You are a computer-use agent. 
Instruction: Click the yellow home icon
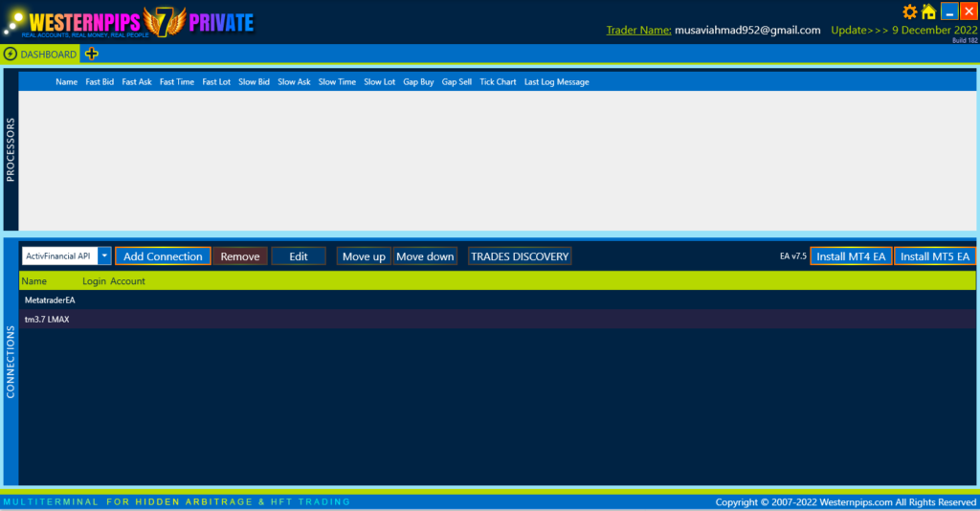point(928,11)
